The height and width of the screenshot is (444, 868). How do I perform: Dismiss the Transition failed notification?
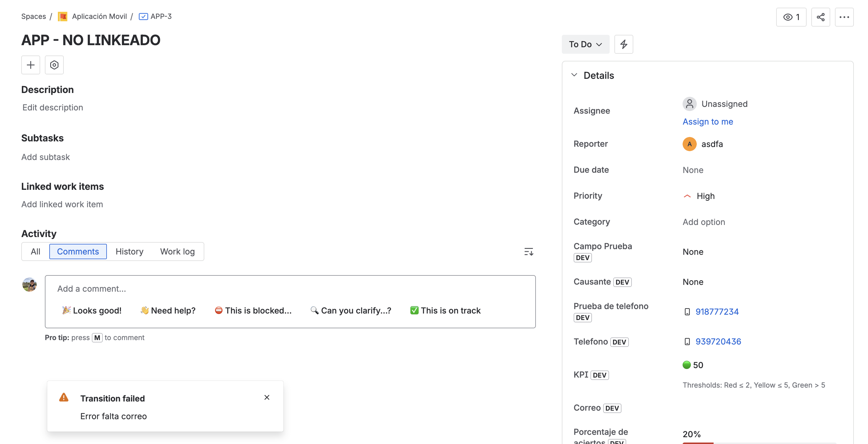[x=267, y=398]
